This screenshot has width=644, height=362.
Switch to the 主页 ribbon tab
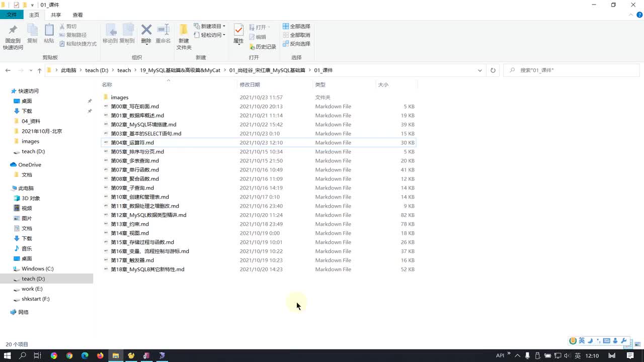[x=34, y=15]
